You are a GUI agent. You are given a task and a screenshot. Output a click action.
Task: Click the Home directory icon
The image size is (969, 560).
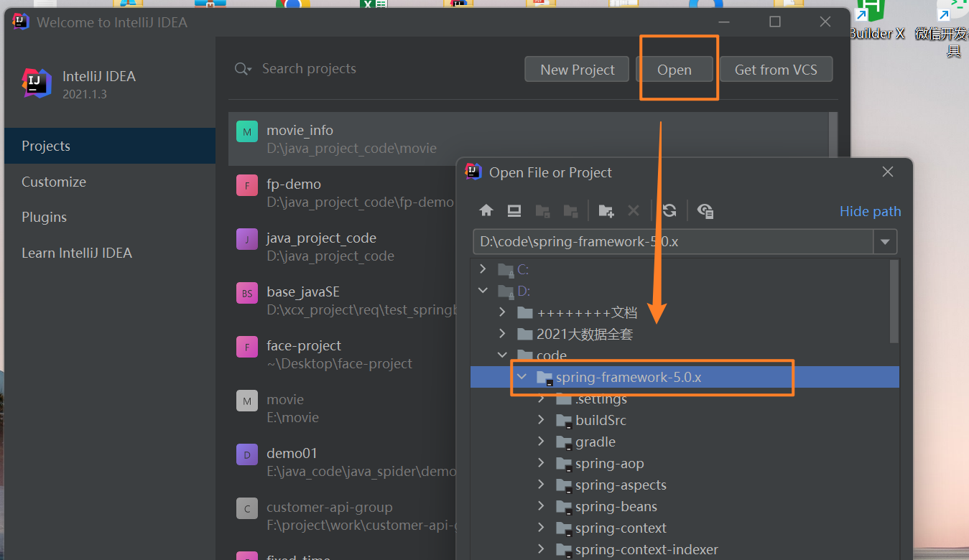(x=486, y=210)
